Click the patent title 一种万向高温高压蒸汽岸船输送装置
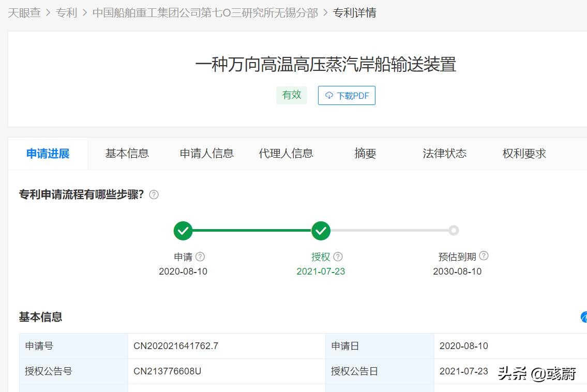 pyautogui.click(x=326, y=65)
